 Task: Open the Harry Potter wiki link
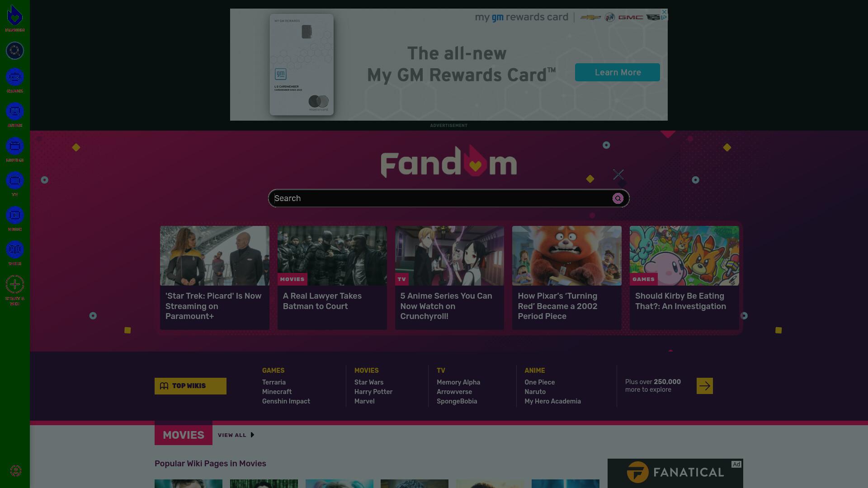(373, 392)
